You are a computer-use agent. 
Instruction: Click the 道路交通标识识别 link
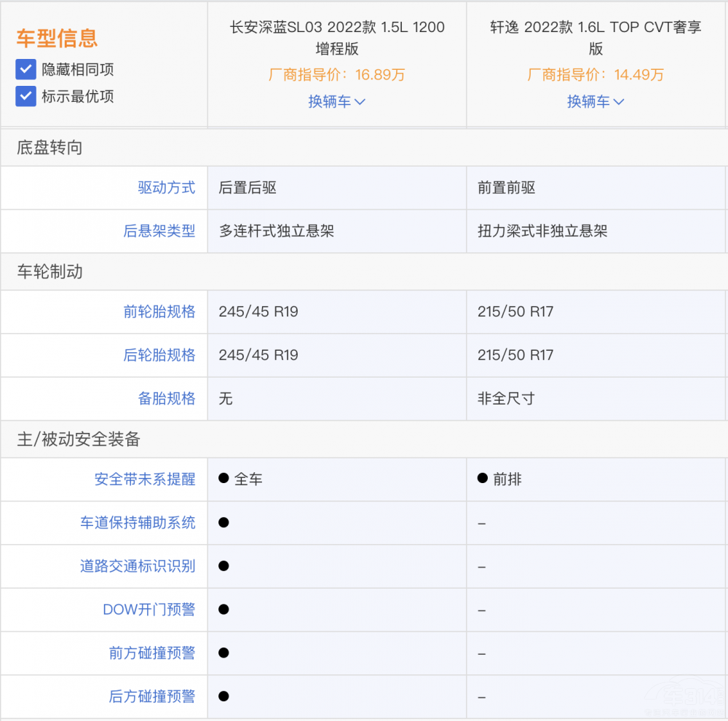(x=138, y=566)
